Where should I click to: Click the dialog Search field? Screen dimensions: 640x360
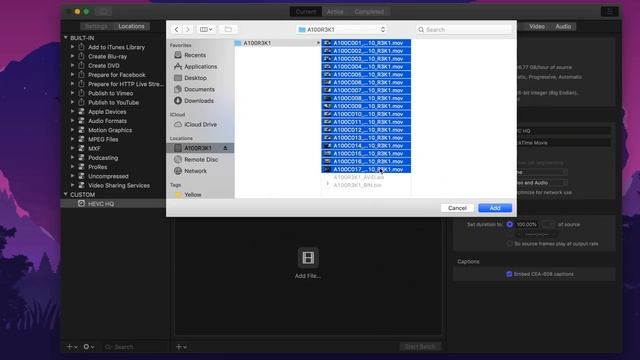coord(464,29)
